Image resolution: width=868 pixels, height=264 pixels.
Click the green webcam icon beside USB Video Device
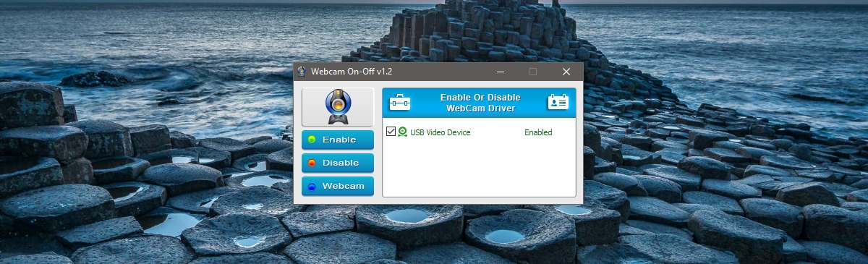tap(403, 132)
